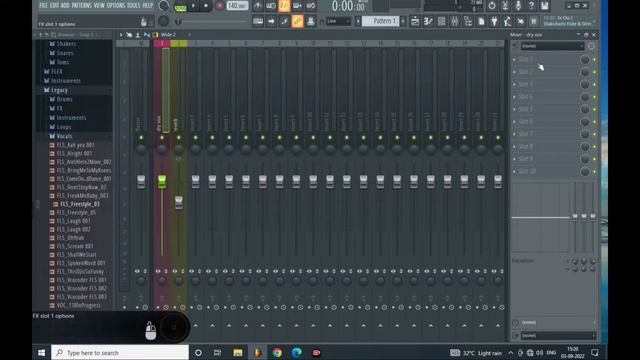640x360 pixels.
Task: Toggle the Browser tree-view icon in toolbar
Action: click(x=468, y=21)
